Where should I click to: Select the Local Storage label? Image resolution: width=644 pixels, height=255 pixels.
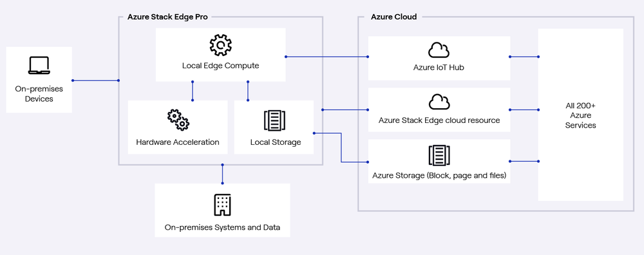tap(276, 142)
